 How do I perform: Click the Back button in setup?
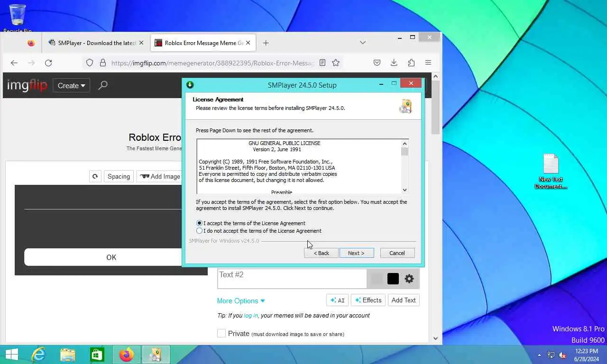tap(321, 253)
